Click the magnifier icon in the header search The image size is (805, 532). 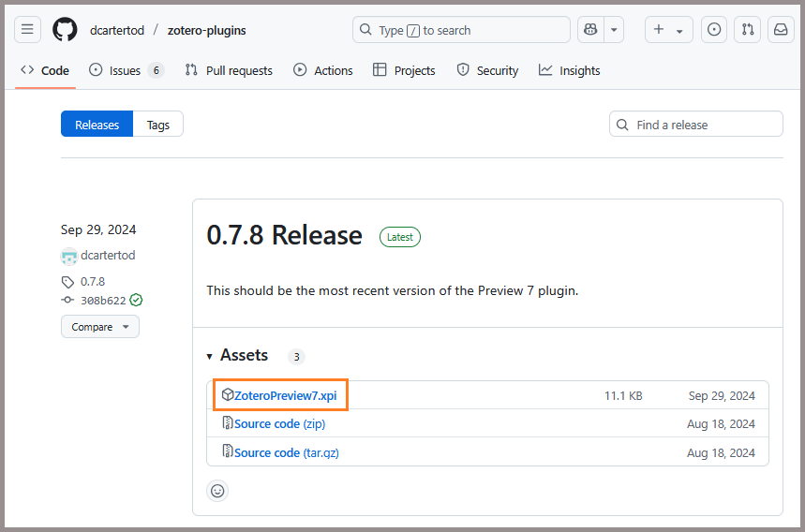coord(365,29)
